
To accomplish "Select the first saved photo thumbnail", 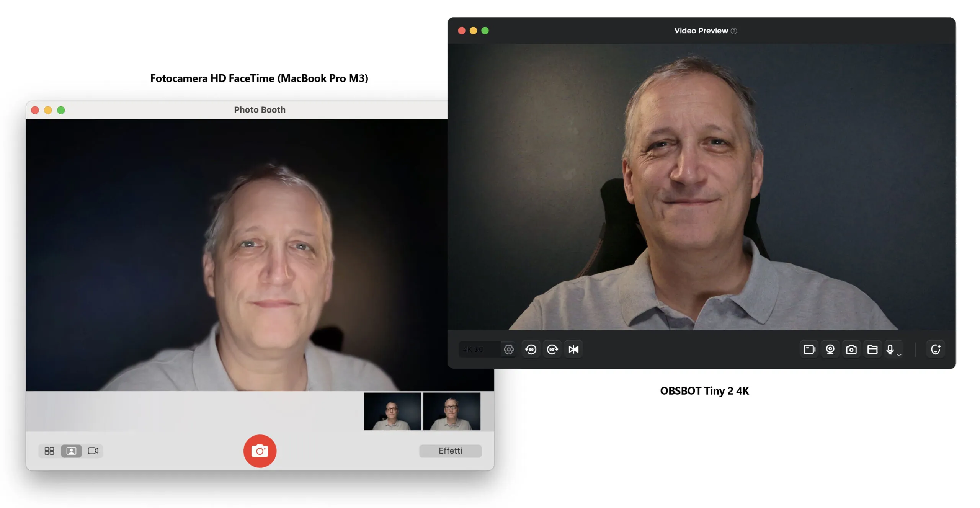I will (392, 411).
